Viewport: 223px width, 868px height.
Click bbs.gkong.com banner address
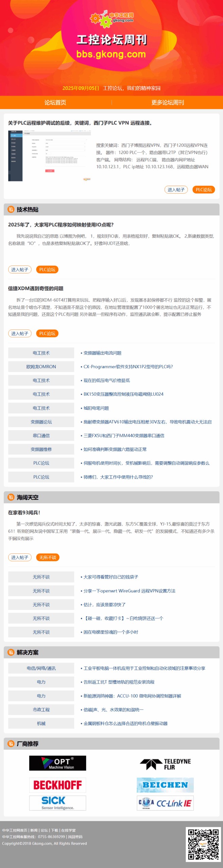click(111, 54)
